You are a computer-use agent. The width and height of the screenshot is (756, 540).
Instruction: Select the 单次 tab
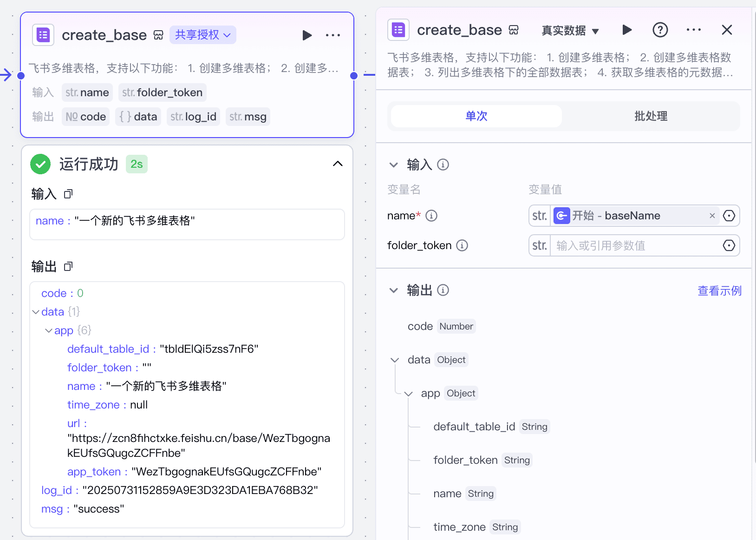[x=476, y=116]
